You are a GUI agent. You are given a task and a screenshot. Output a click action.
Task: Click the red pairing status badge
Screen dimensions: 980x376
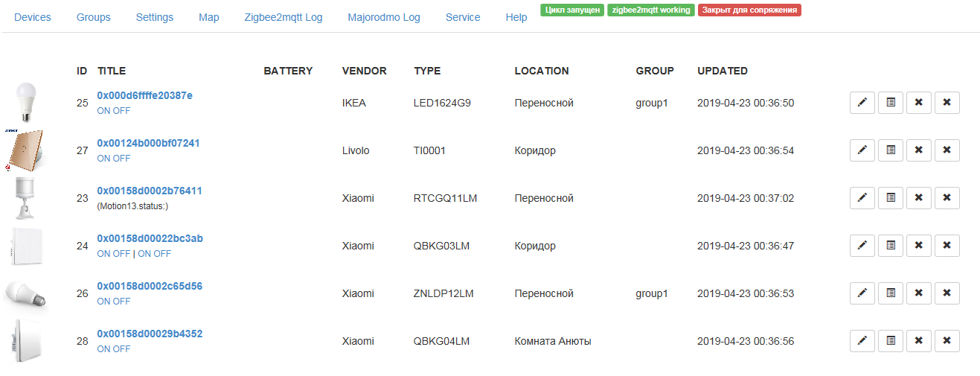coord(749,10)
